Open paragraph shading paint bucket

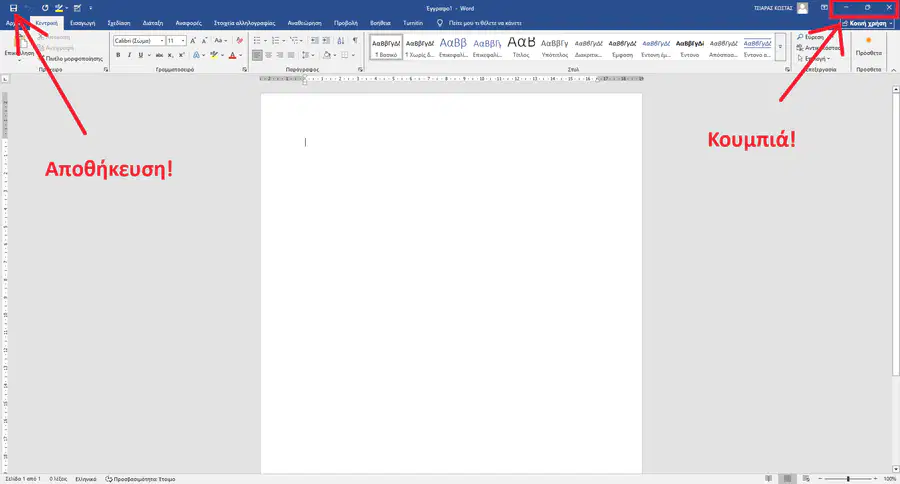[x=327, y=55]
